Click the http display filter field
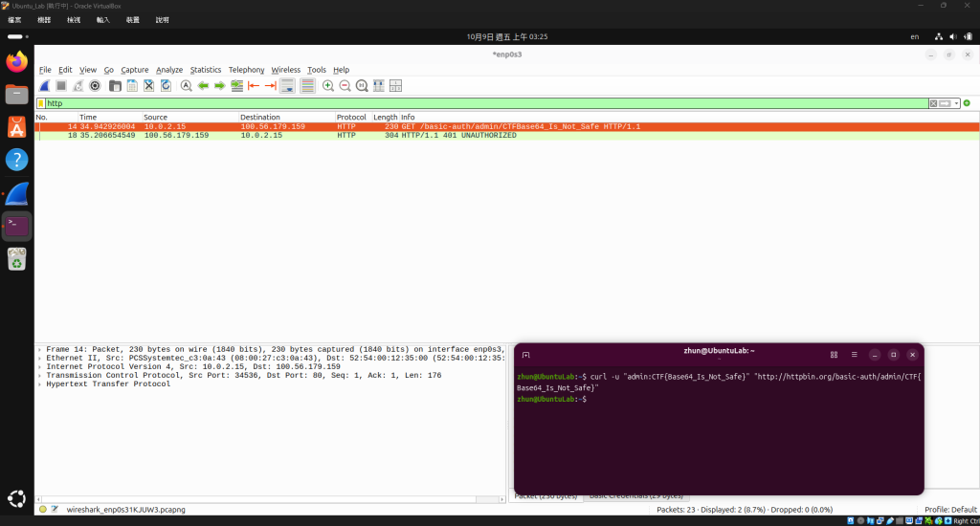 pos(487,103)
